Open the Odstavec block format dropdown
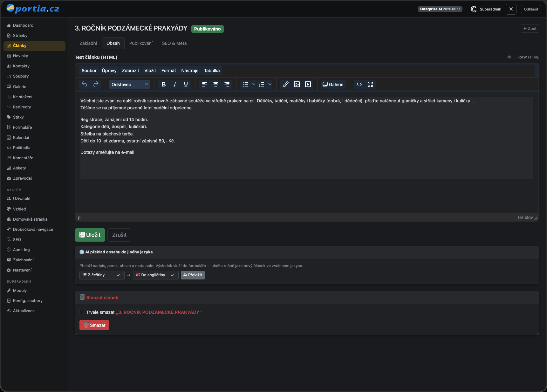The image size is (547, 392). pos(130,84)
